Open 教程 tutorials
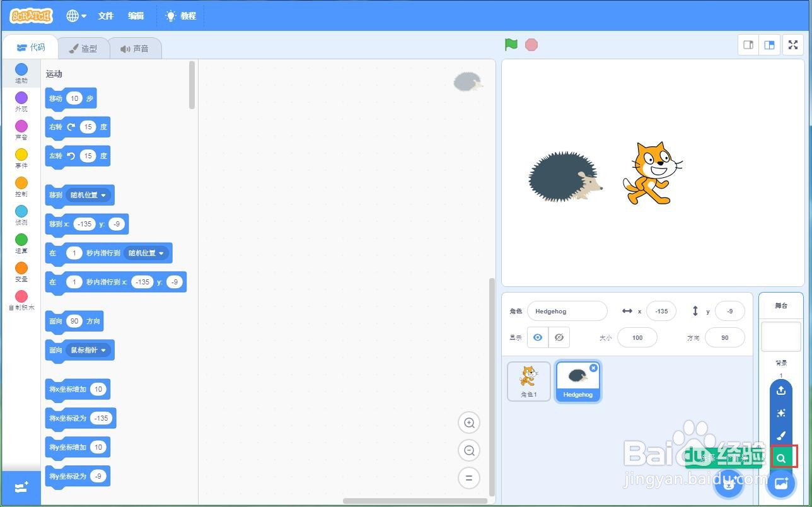This screenshot has width=812, height=507. click(x=181, y=16)
